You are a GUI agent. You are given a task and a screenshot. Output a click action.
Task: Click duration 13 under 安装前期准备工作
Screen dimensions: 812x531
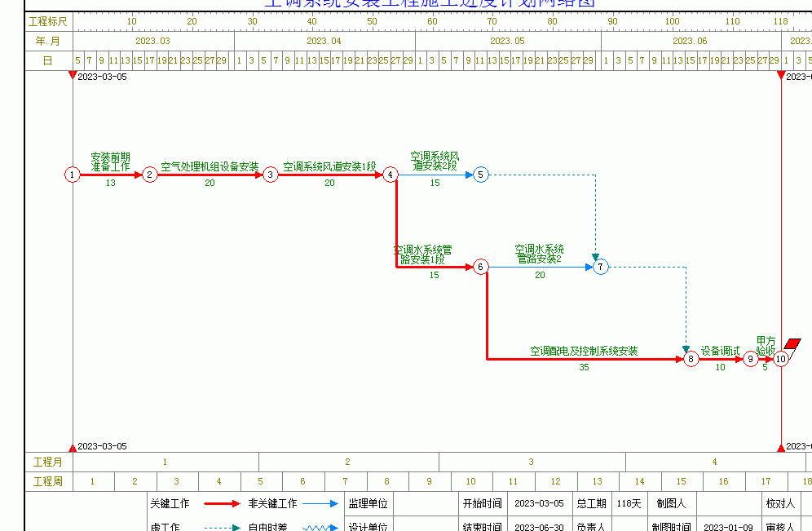[110, 183]
